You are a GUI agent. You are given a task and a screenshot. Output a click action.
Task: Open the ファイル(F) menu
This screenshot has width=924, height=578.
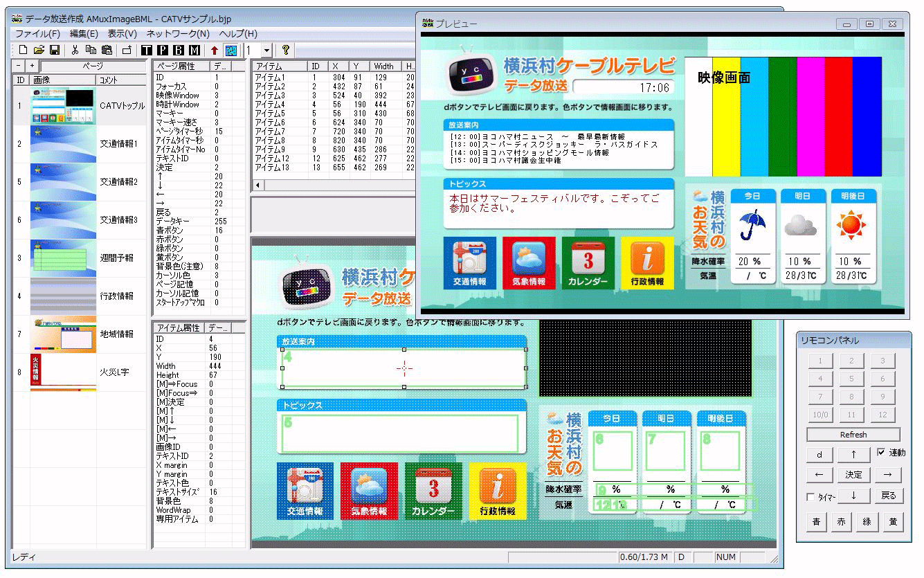point(37,33)
